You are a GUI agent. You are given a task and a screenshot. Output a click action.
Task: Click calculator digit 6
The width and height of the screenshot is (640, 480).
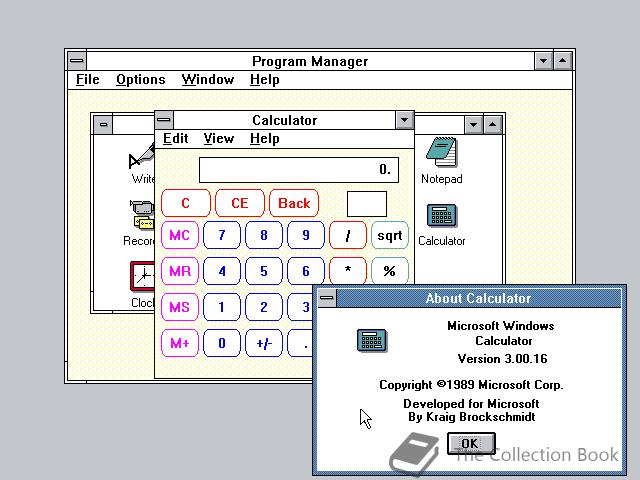click(x=306, y=271)
